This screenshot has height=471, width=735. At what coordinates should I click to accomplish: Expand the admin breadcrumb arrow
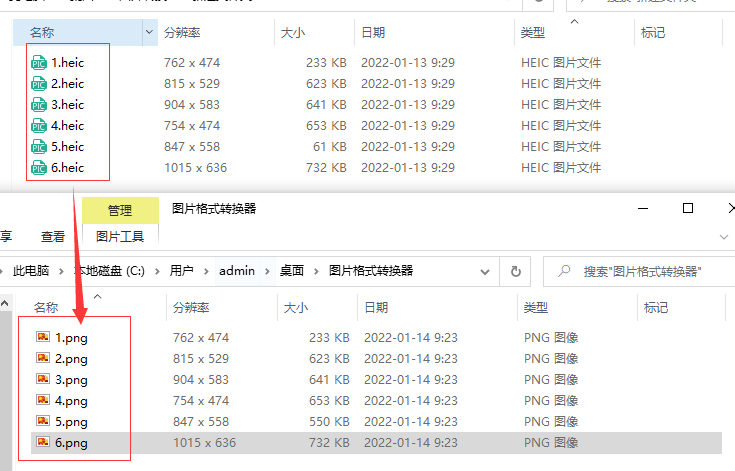click(267, 271)
